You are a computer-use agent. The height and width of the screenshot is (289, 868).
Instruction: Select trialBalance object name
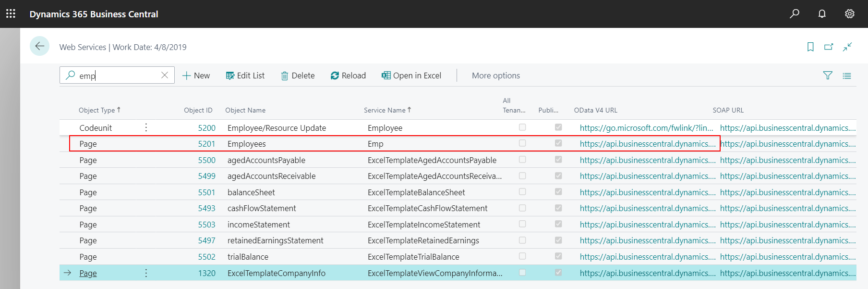click(248, 257)
